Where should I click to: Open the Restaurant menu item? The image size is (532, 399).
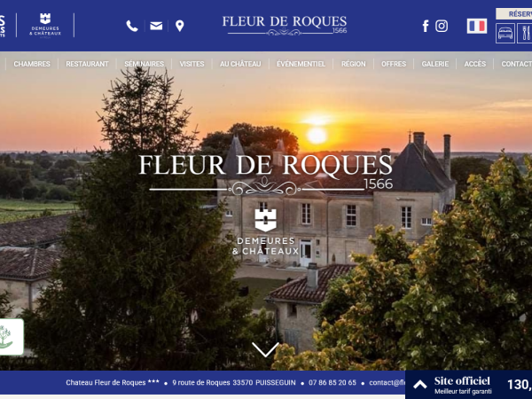pyautogui.click(x=87, y=64)
